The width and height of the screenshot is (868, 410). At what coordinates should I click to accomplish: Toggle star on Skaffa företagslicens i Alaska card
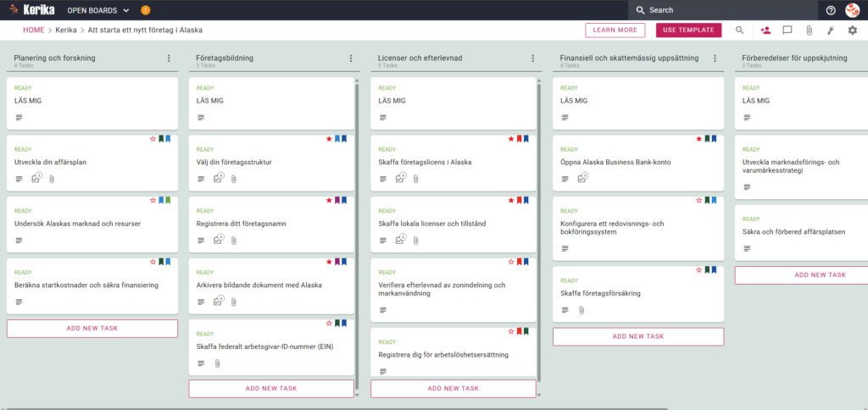(511, 139)
